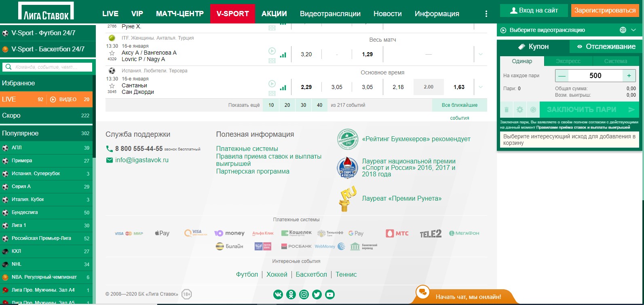Viewport: 644px width, 305px height.
Task: Click the Зарегистрироваться button
Action: (605, 11)
